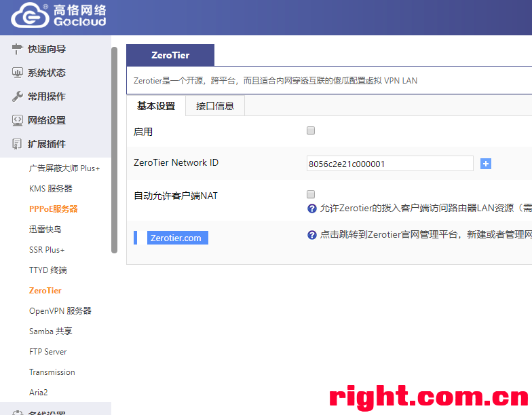
Task: Click the 自动允许客户端NAT label
Action: click(x=176, y=196)
